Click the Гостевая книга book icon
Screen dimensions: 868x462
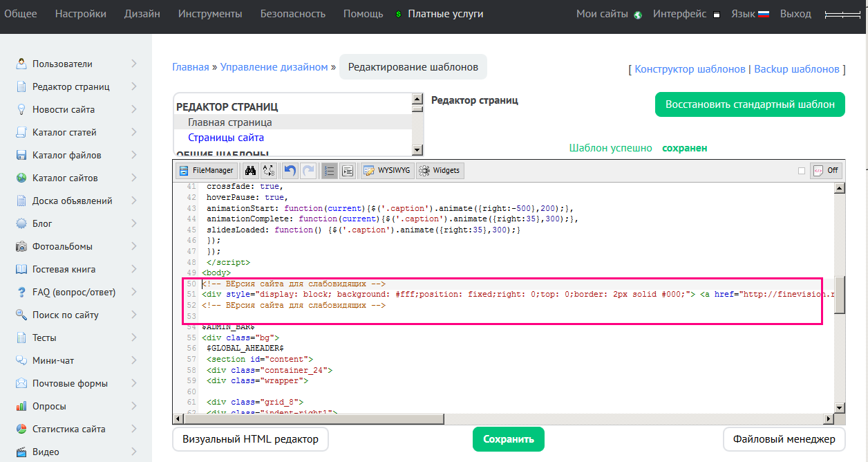click(x=21, y=269)
